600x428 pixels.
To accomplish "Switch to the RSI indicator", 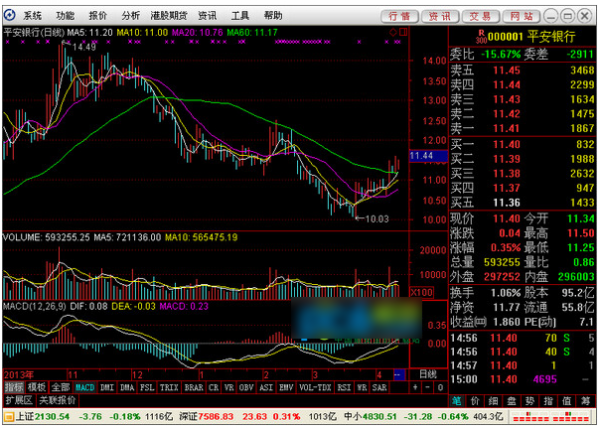I will coord(344,387).
